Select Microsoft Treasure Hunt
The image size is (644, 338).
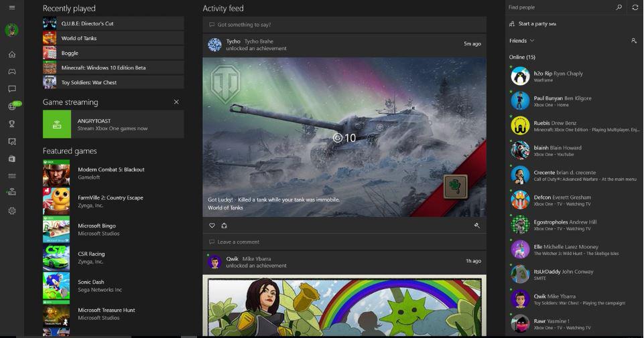click(x=113, y=314)
